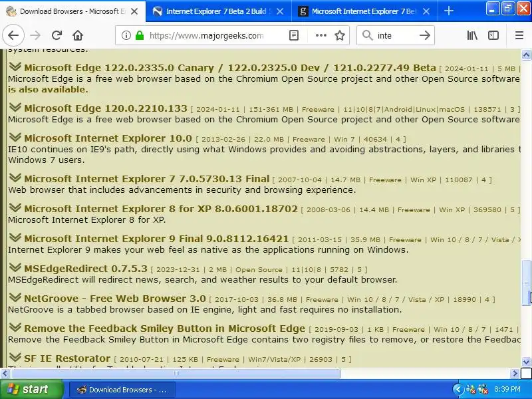The height and width of the screenshot is (399, 532).
Task: Expand chevron beside Internet Explorer 7 Final
Action: tap(15, 178)
